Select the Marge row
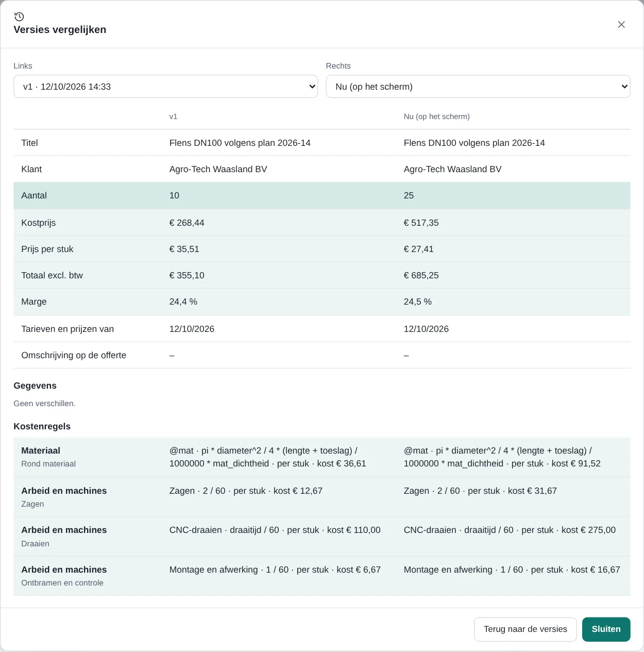The width and height of the screenshot is (644, 652). pos(321,302)
